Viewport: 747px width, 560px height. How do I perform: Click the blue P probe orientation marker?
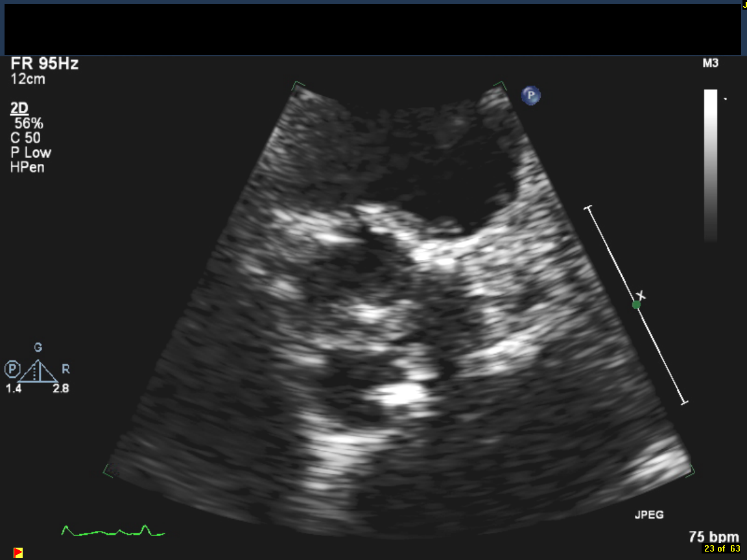click(x=531, y=96)
